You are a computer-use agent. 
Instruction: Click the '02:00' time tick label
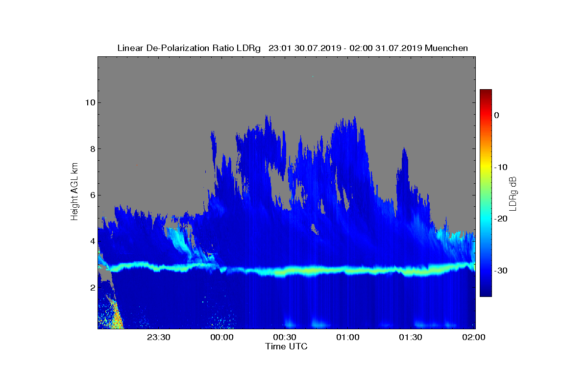click(x=474, y=338)
